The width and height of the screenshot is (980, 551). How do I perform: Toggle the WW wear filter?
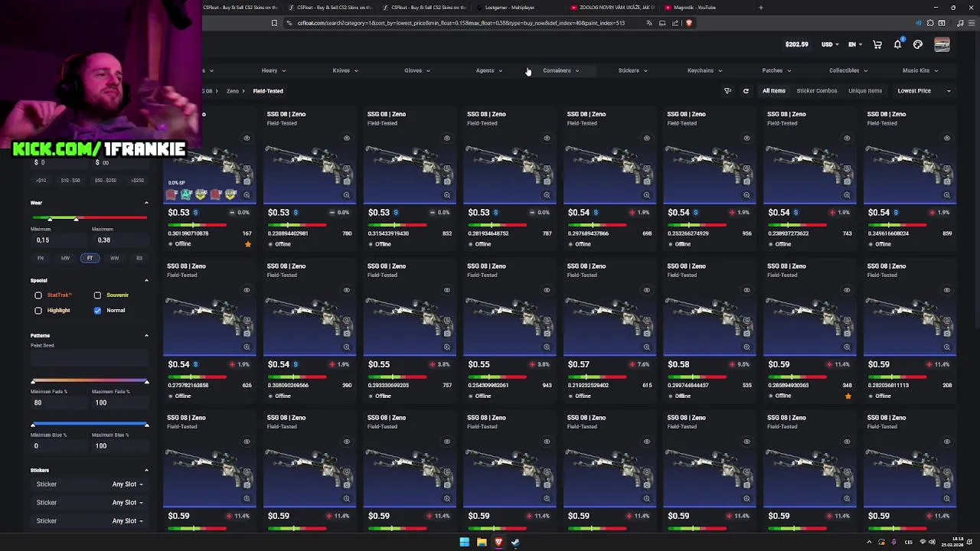(x=114, y=259)
